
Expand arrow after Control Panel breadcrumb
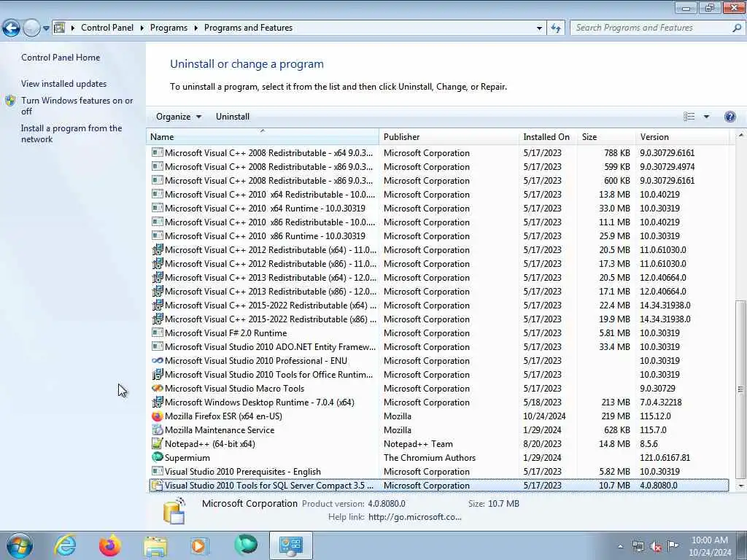[142, 28]
